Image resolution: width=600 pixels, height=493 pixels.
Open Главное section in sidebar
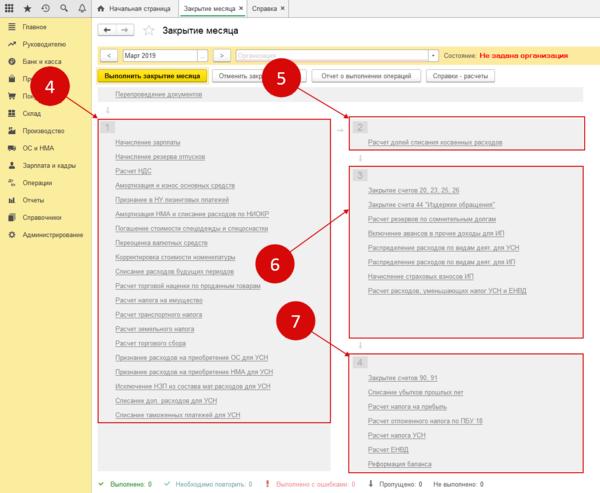coord(34,27)
